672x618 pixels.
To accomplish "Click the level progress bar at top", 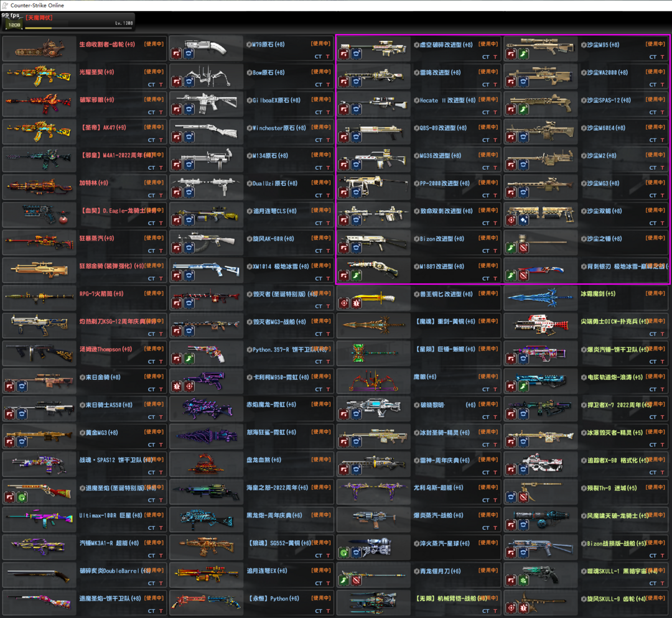I will (79, 28).
